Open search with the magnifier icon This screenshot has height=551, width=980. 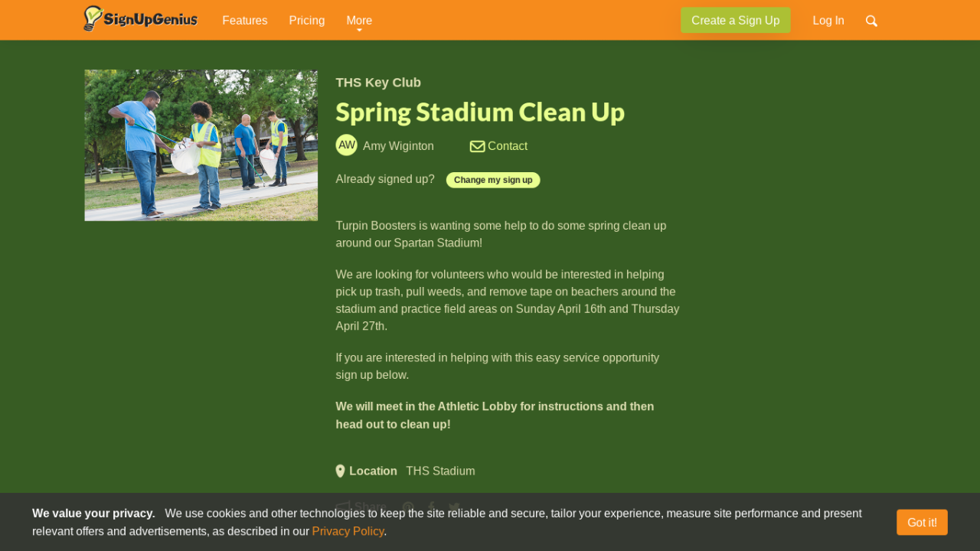click(871, 21)
